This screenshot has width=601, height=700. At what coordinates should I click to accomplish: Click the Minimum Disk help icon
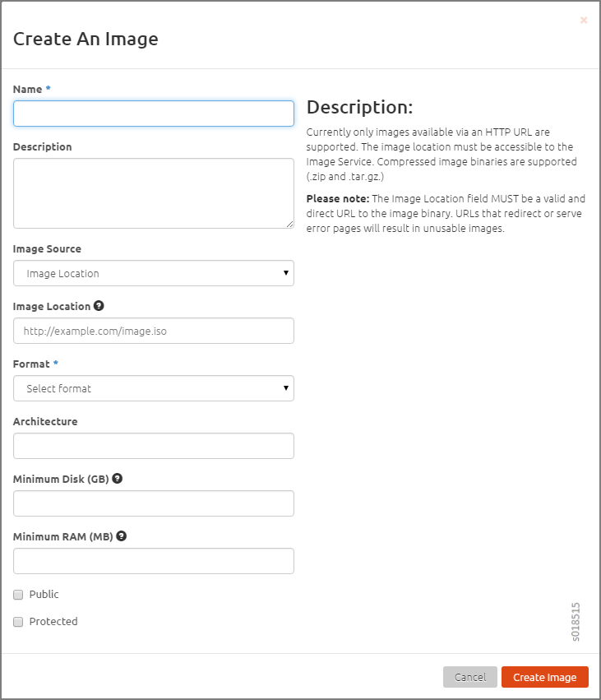tap(118, 479)
